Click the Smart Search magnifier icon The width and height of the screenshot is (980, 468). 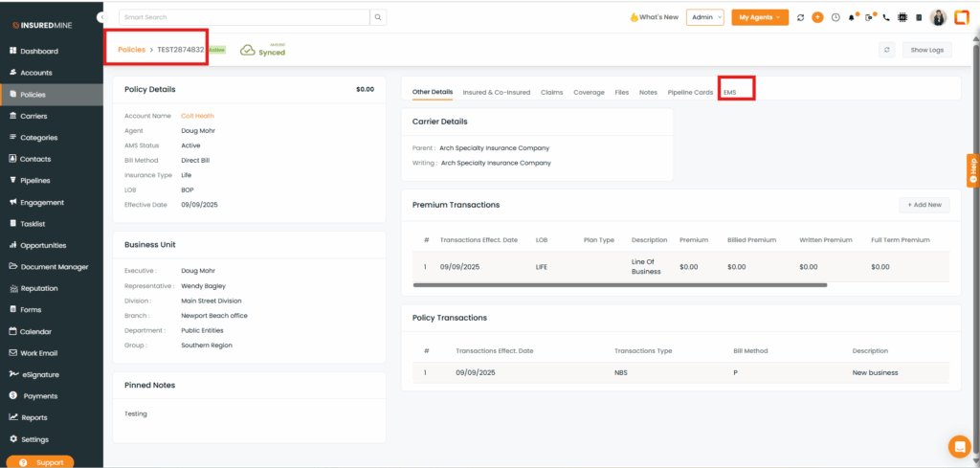pos(379,17)
